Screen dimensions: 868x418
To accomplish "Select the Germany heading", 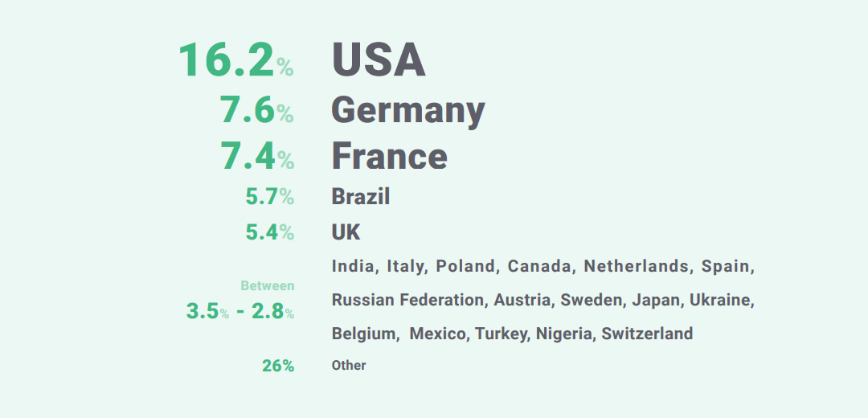I will 408,110.
